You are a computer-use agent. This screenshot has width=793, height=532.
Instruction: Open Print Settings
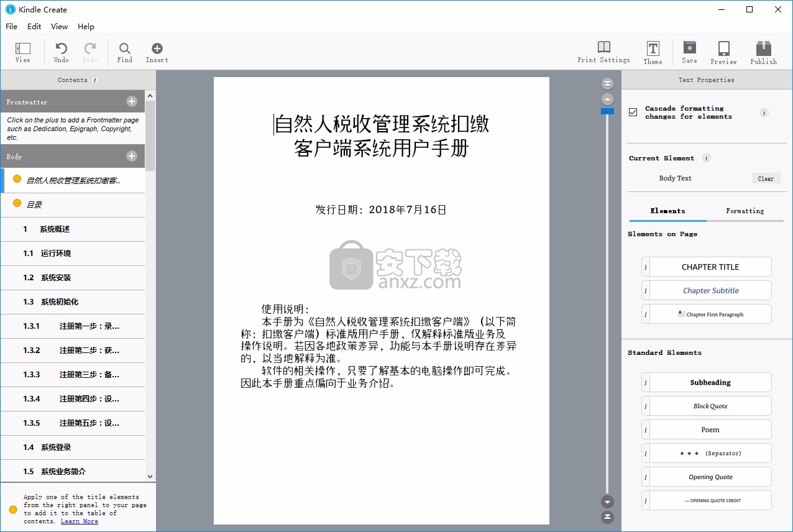click(x=603, y=52)
